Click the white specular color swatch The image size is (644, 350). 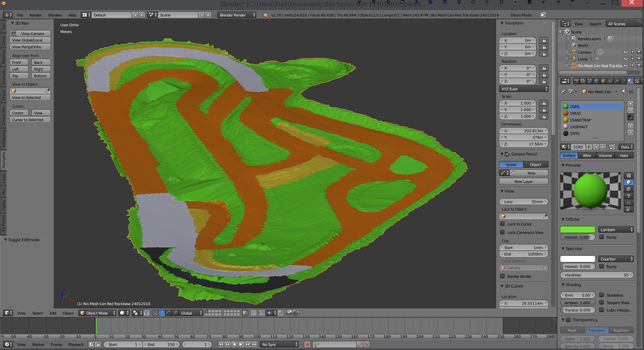(x=578, y=259)
